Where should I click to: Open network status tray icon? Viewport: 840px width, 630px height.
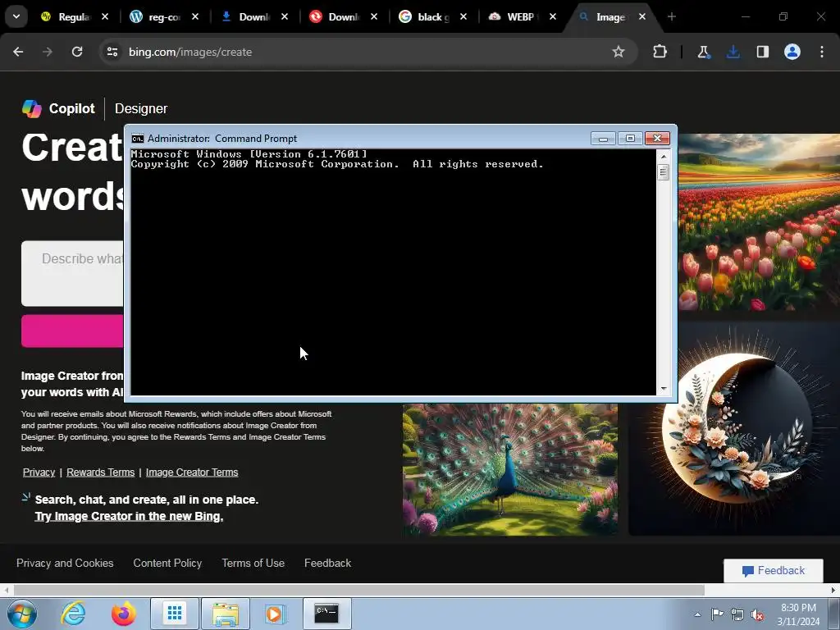pos(737,614)
